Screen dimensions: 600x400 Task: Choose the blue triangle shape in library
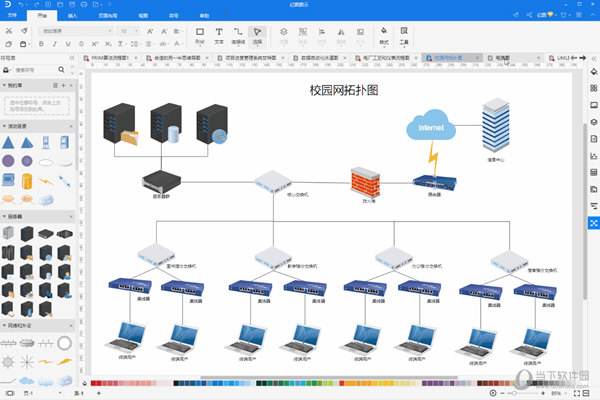click(8, 143)
